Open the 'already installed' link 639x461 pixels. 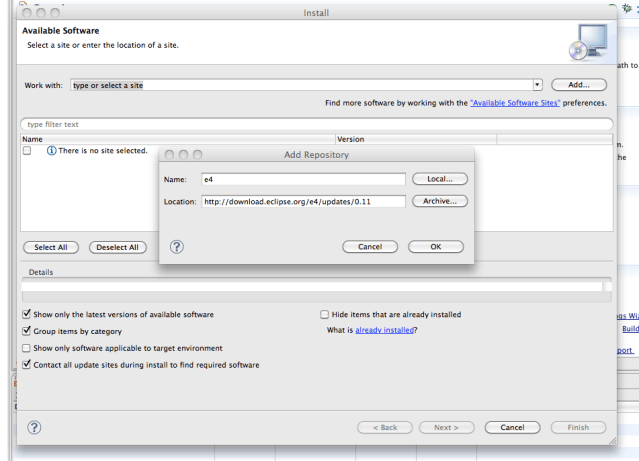coord(384,331)
